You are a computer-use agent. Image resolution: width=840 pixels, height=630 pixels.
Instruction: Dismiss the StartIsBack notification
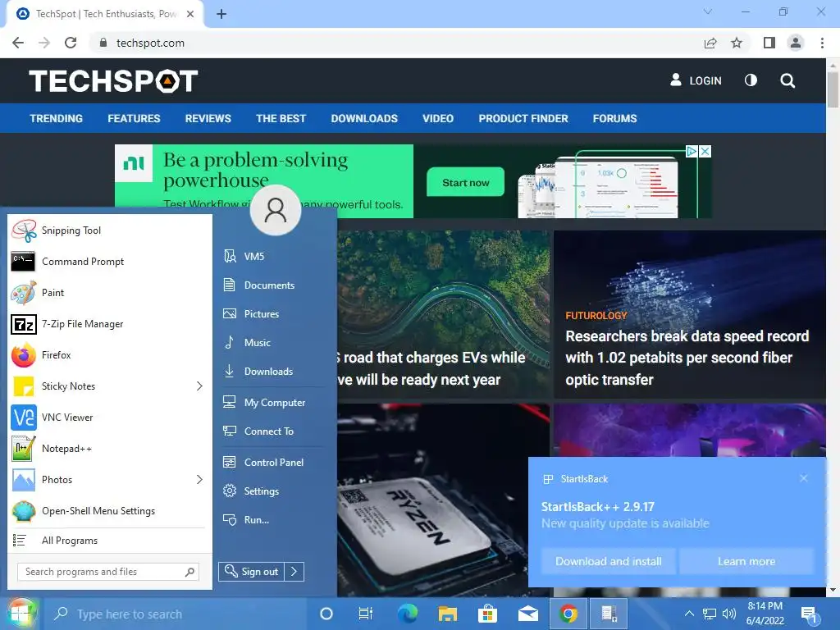tap(804, 478)
